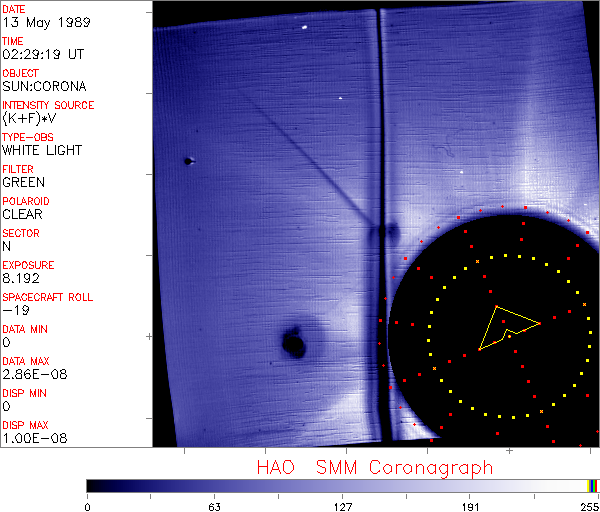Click the 63 tick label under color bar
This screenshot has width=600, height=512.
tap(214, 506)
